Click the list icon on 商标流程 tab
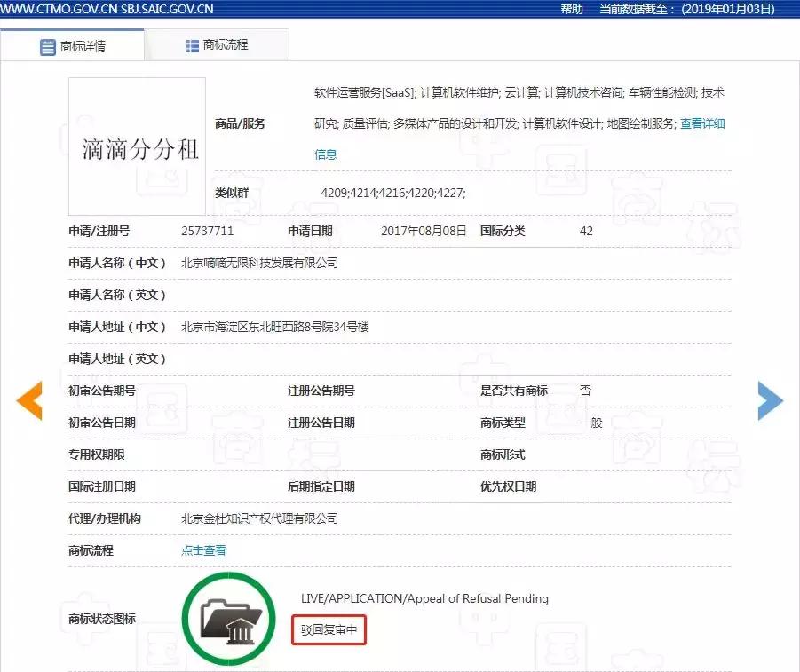 pos(190,44)
